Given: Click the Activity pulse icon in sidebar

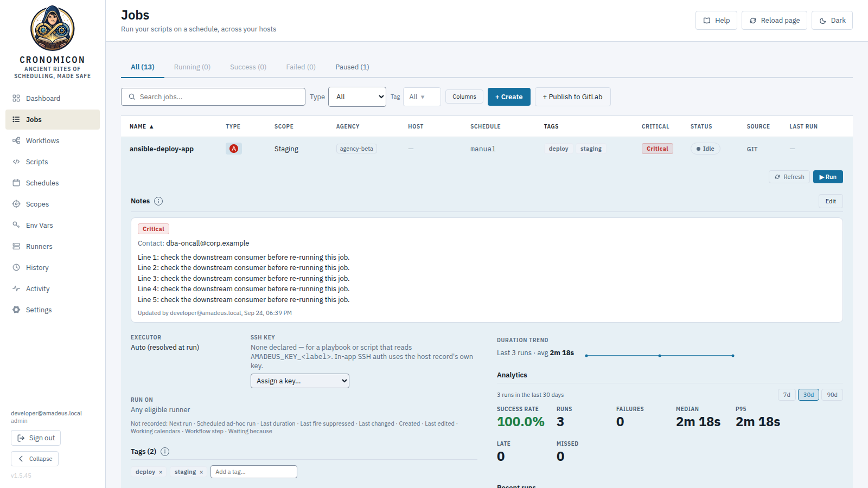Looking at the screenshot, I should click(16, 288).
